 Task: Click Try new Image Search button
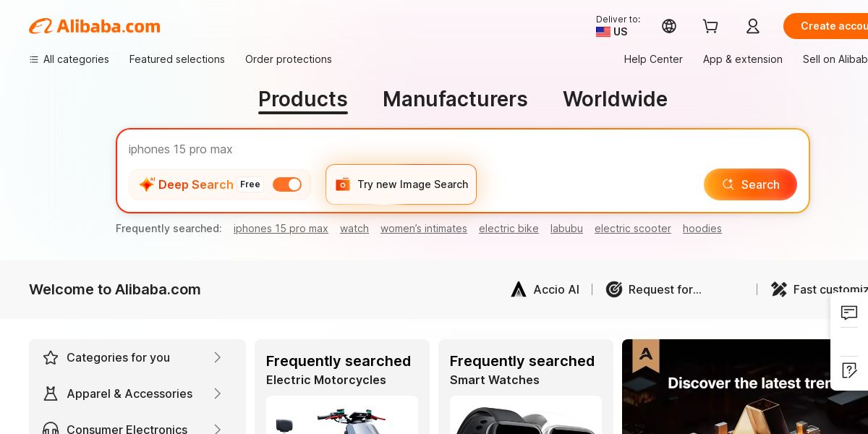click(401, 184)
